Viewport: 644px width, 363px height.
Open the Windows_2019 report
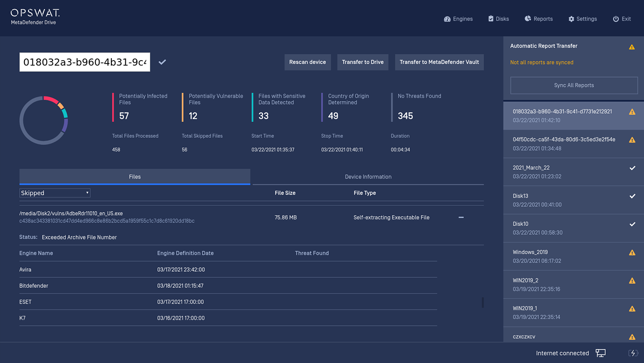coord(573,256)
